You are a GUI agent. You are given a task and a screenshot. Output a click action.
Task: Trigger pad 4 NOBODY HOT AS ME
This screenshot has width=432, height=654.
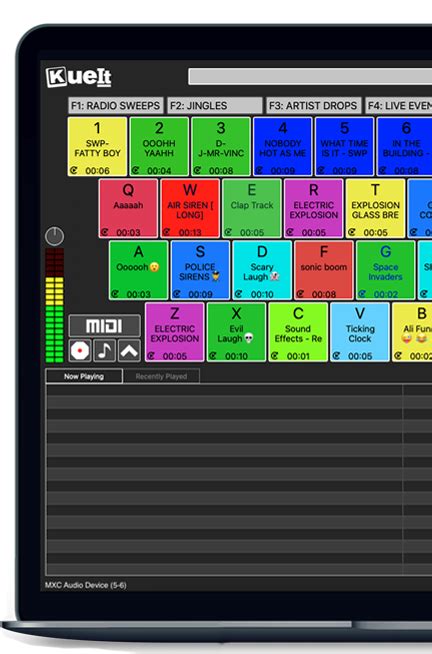click(x=282, y=146)
